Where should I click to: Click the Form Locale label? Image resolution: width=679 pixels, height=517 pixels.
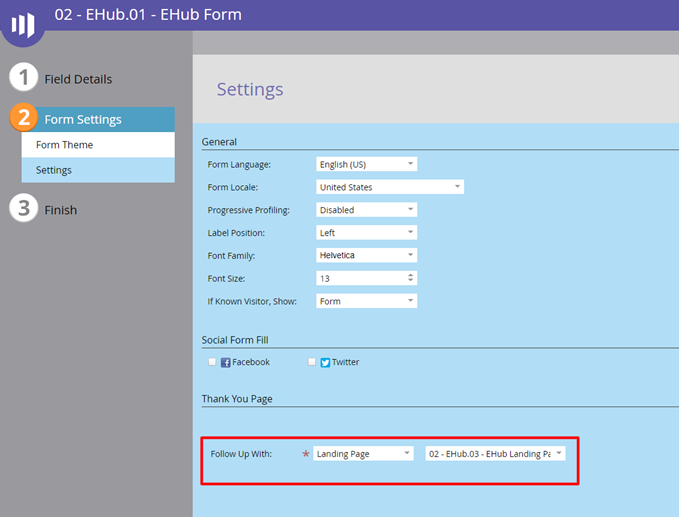(x=233, y=187)
